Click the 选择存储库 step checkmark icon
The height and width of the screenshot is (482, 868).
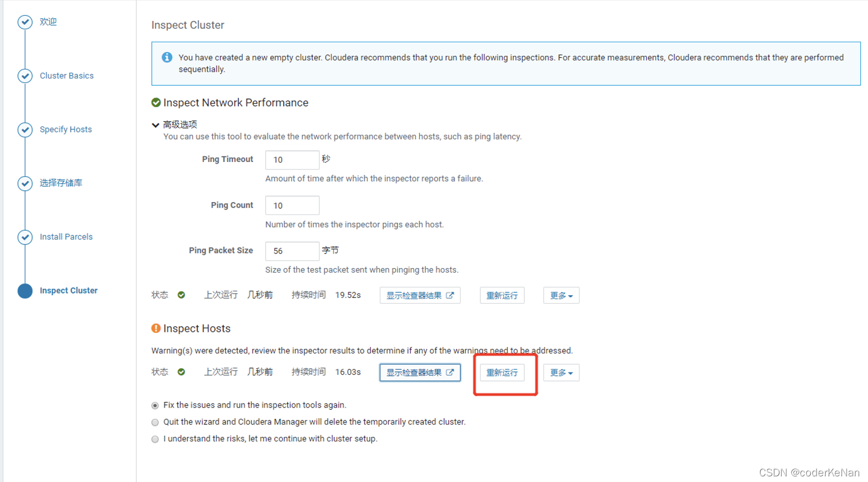tap(25, 183)
